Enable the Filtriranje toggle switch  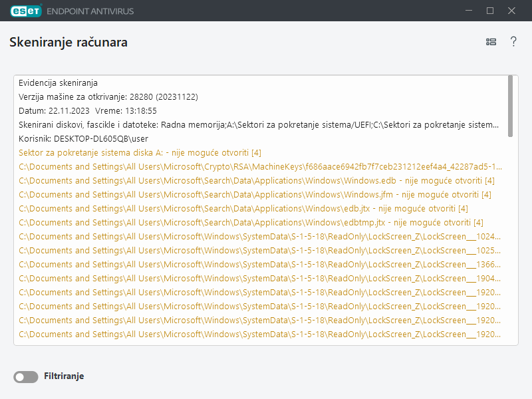26,376
